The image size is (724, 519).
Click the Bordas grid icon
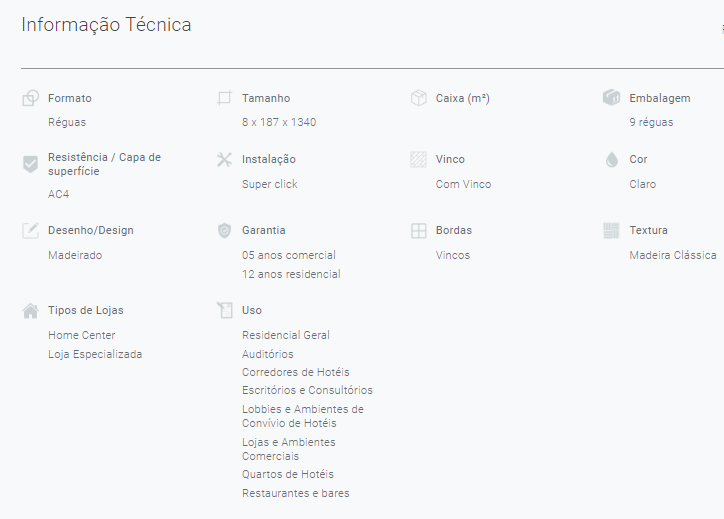point(418,230)
